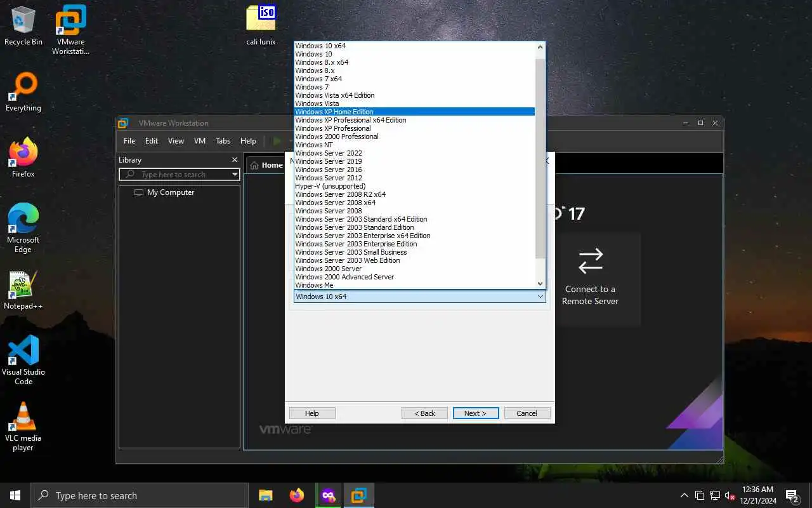The width and height of the screenshot is (812, 508).
Task: Open VMware Workstation desktop shortcut
Action: [x=70, y=30]
